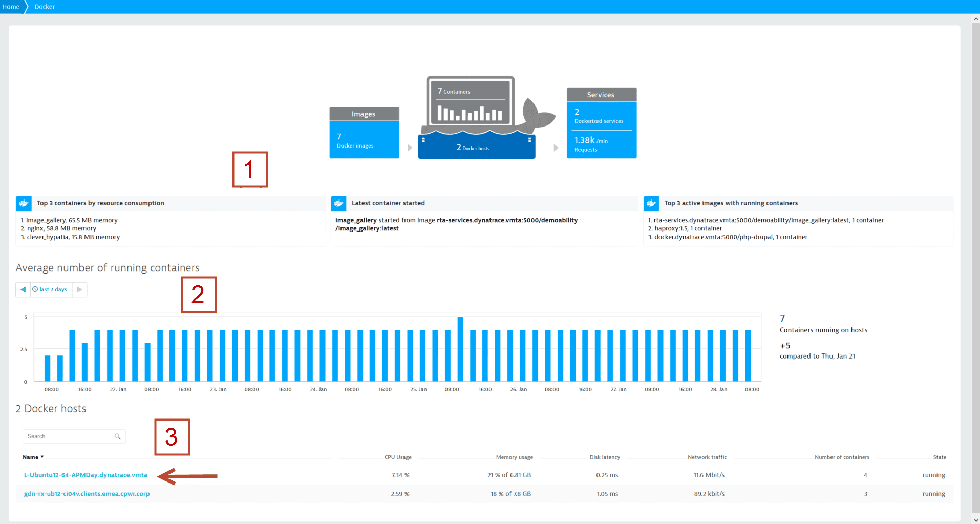Click the arrow between Images and Docker hosts
Screen dimensions: 980x524
[410, 148]
